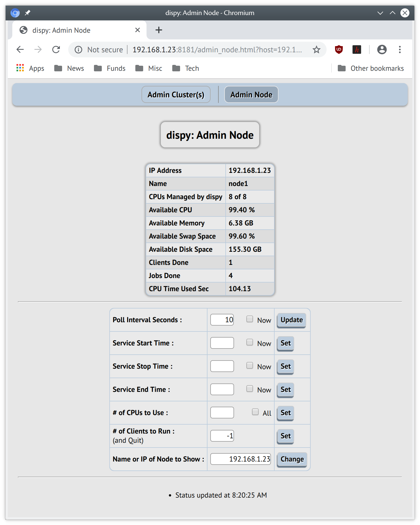Click the Chromium icon in title bar
The image size is (420, 525).
coord(15,13)
